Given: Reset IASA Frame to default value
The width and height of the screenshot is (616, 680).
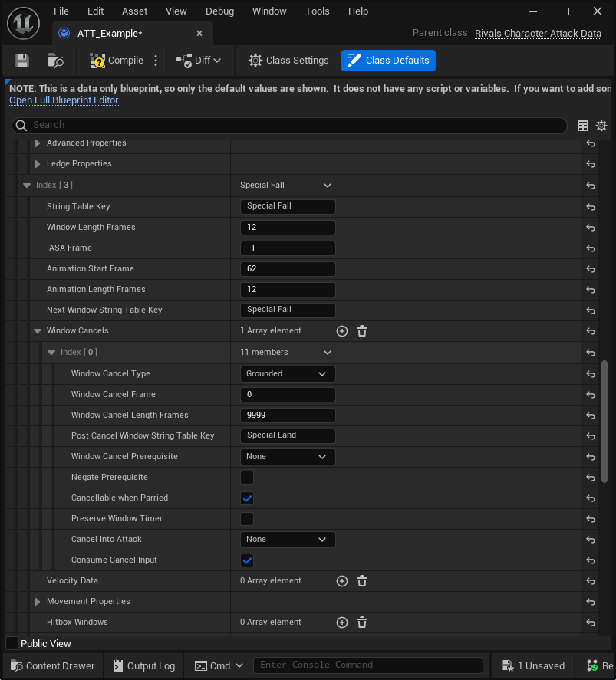Looking at the screenshot, I should [591, 248].
